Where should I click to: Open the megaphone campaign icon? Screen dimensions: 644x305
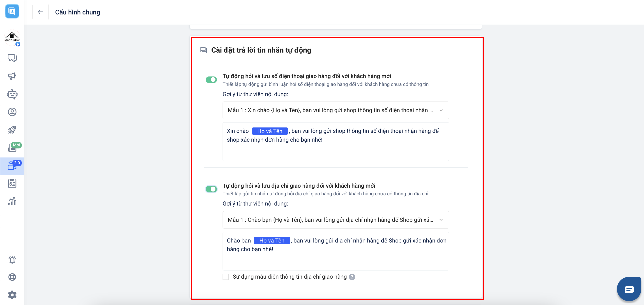click(12, 76)
